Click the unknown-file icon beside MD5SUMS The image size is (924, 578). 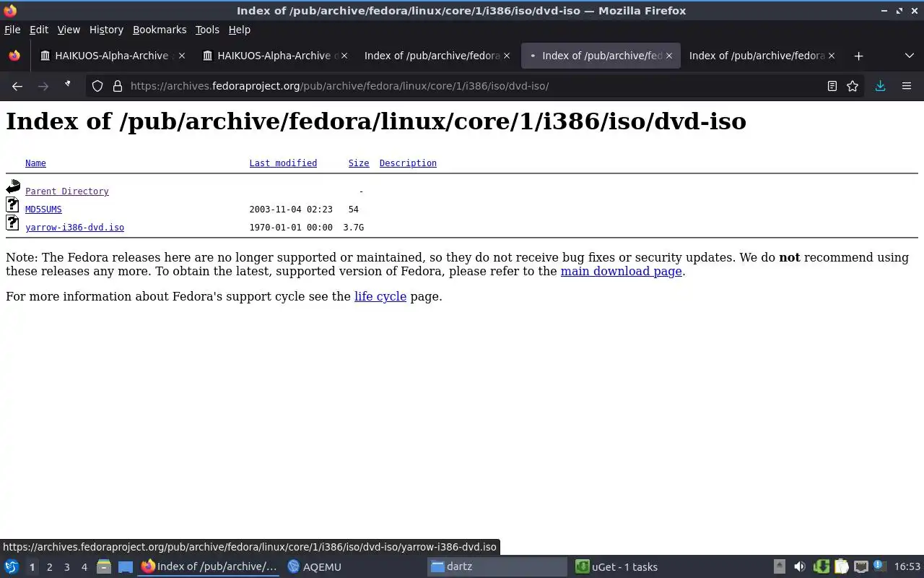click(x=13, y=205)
